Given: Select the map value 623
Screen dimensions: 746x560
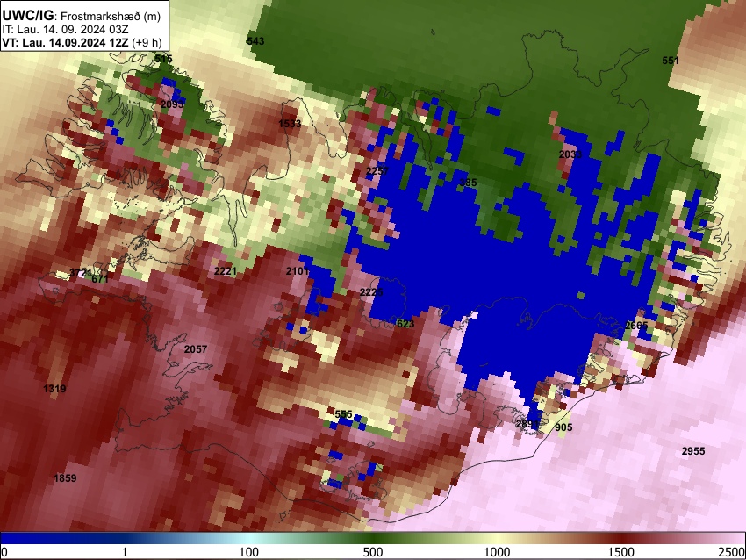Looking at the screenshot, I should (405, 324).
